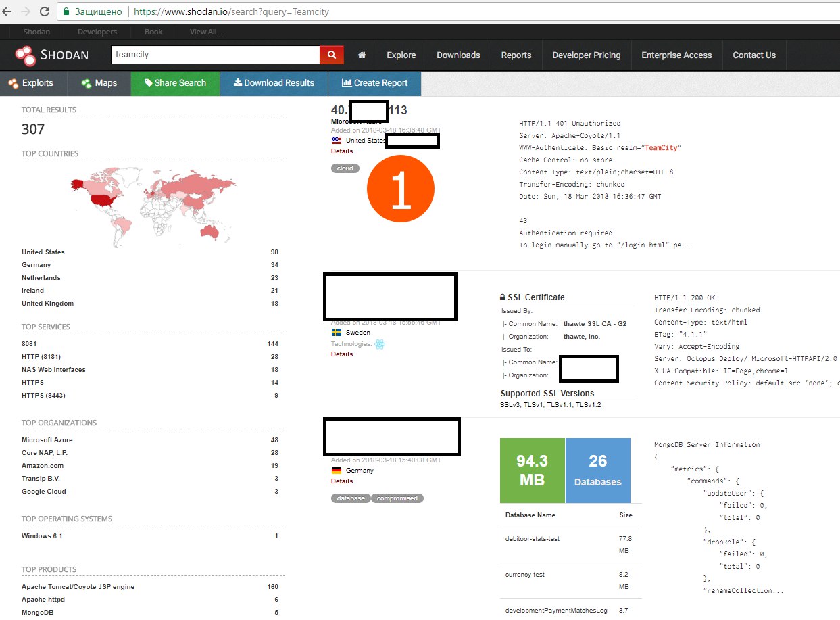Image resolution: width=840 pixels, height=620 pixels.
Task: Click the Sweden flag icon
Action: pyautogui.click(x=337, y=333)
